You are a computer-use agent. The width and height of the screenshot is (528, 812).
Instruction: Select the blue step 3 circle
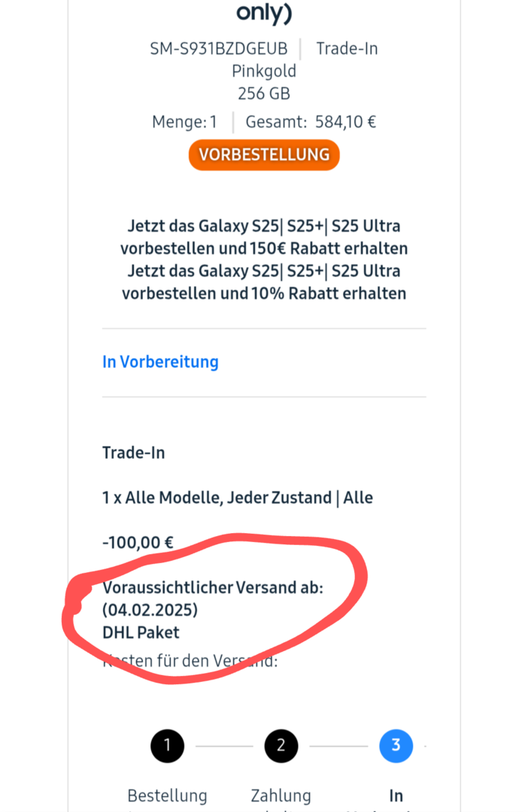[396, 746]
